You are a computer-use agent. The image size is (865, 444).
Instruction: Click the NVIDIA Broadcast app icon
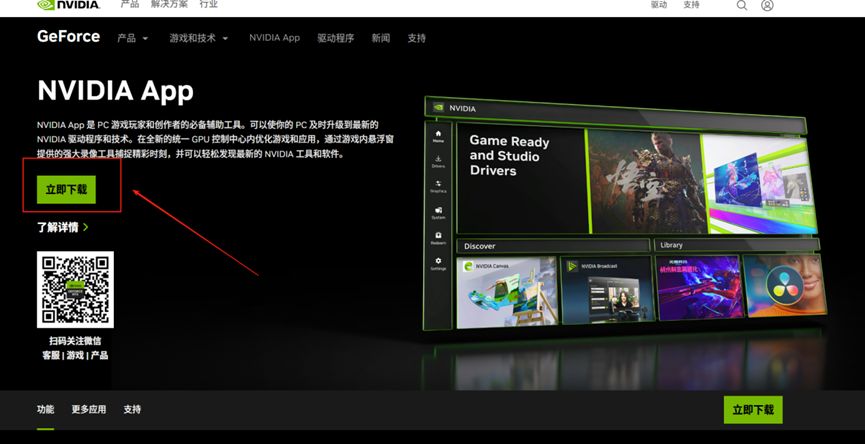point(573,266)
